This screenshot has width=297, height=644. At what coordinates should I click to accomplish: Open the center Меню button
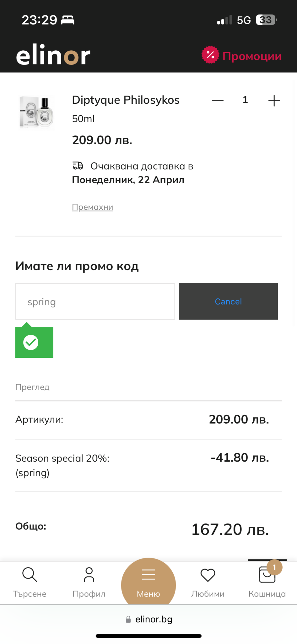tap(148, 582)
